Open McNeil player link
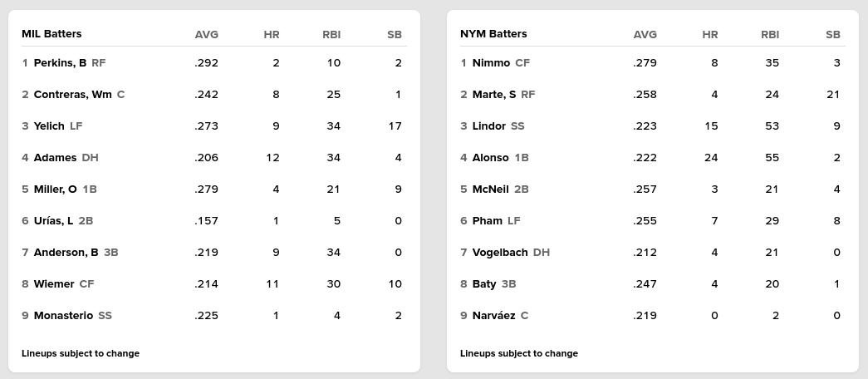 coord(490,189)
